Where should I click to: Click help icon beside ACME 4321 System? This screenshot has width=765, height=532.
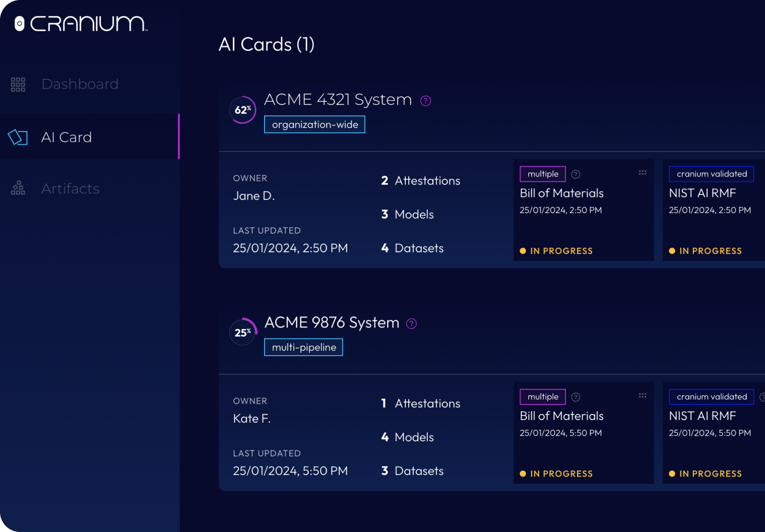(426, 101)
